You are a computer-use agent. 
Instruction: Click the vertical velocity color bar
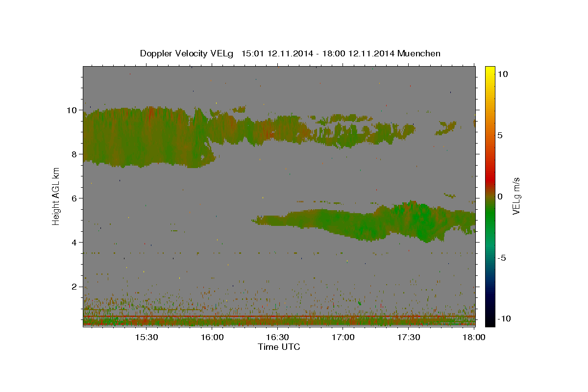pyautogui.click(x=490, y=196)
